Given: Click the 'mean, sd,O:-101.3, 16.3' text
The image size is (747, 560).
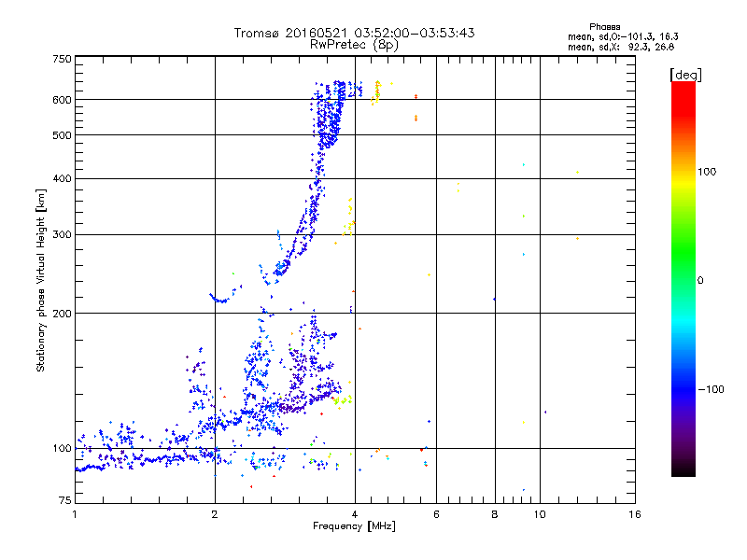Looking at the screenshot, I should 623,36.
